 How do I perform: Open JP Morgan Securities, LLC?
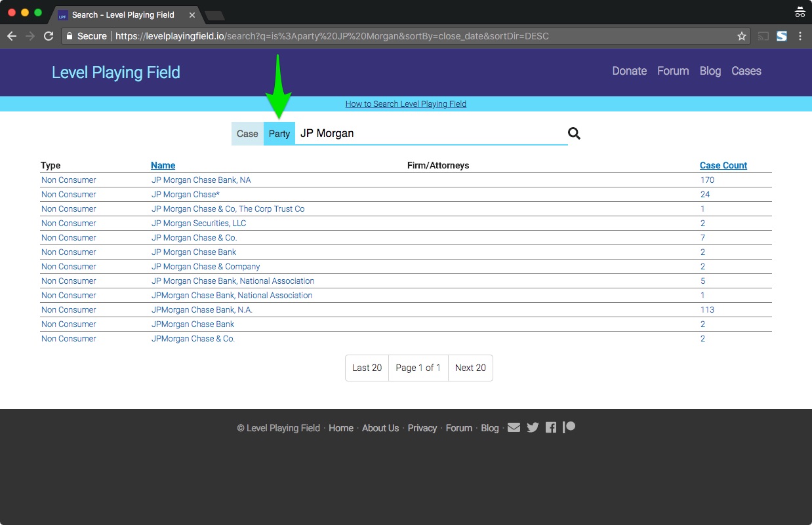pos(199,223)
